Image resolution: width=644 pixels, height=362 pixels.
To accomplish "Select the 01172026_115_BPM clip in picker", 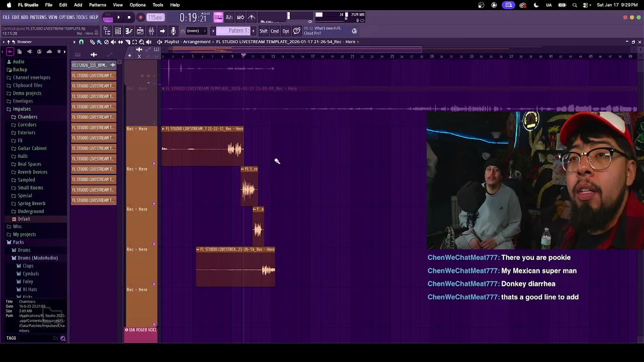I will click(x=94, y=65).
